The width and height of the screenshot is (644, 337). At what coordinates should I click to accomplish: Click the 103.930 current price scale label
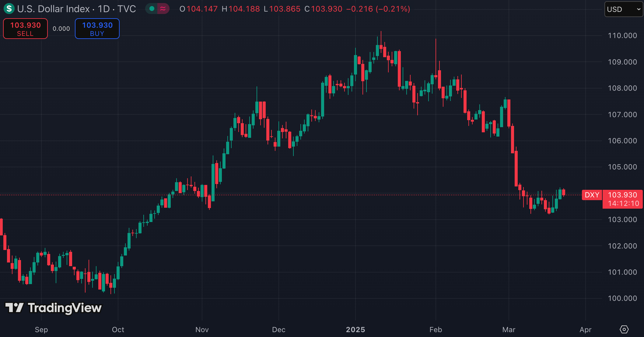622,195
